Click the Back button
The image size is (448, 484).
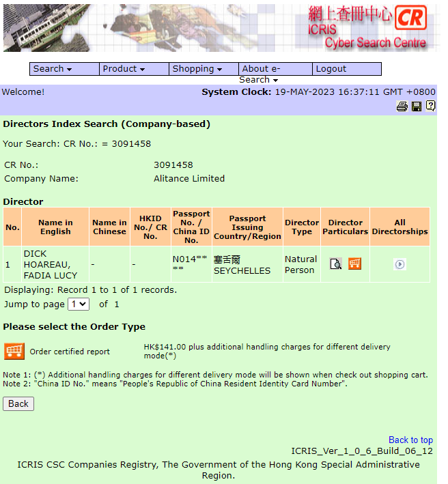18,403
